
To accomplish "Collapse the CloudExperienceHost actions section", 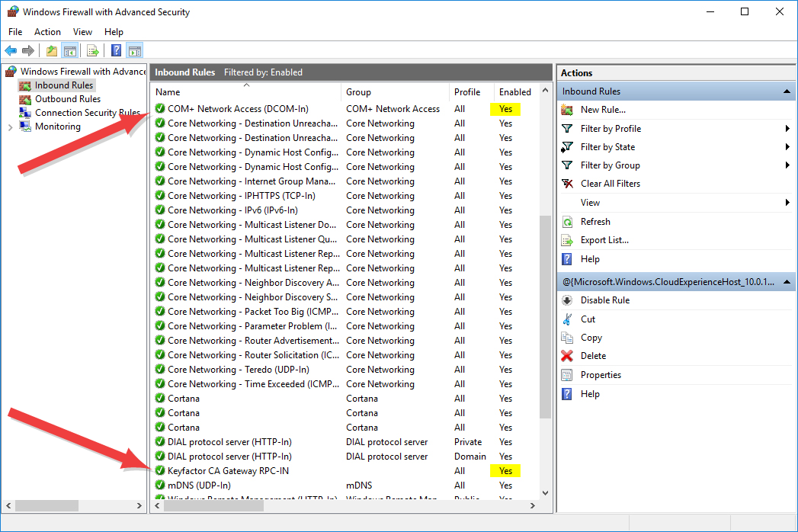I will coord(787,281).
